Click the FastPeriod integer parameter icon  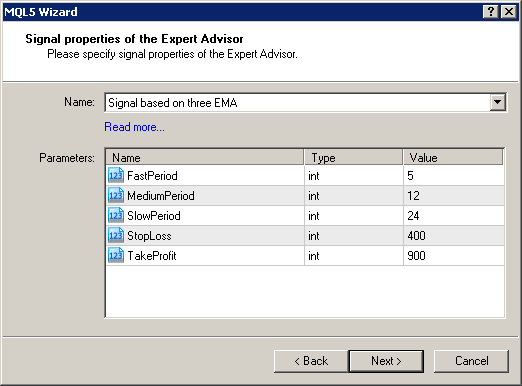[116, 175]
